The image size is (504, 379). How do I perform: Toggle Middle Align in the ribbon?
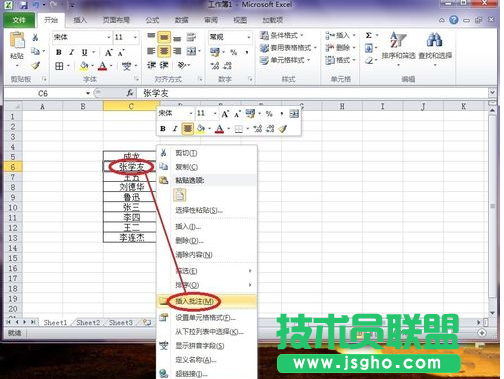point(164,37)
